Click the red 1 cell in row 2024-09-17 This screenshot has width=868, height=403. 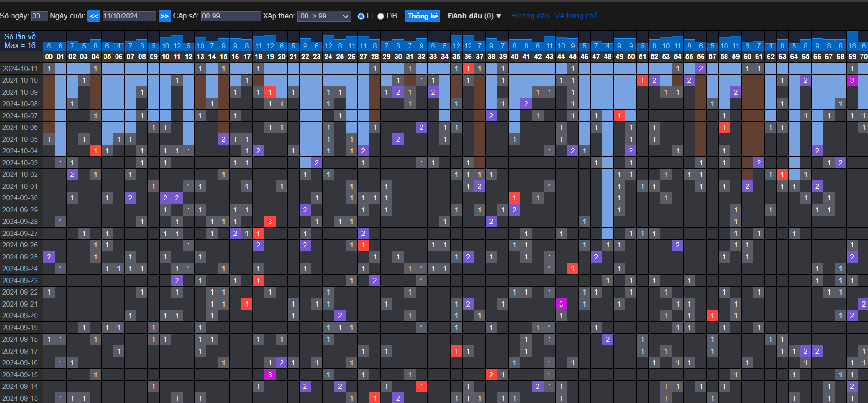pyautogui.click(x=456, y=351)
